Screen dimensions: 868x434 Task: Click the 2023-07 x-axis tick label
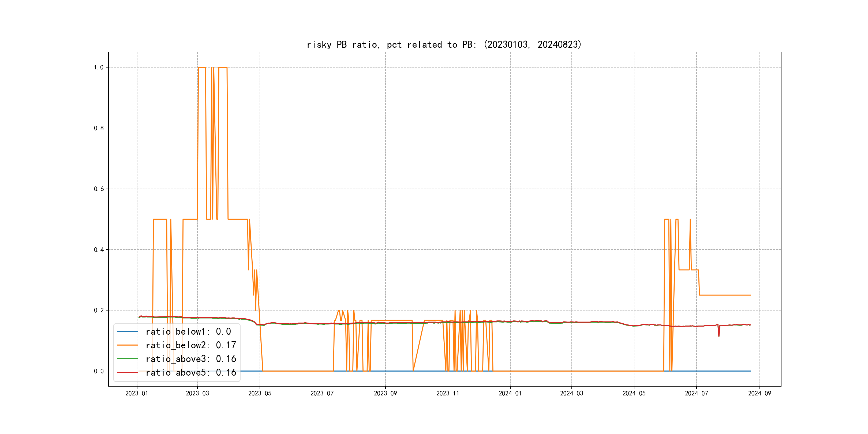322,393
